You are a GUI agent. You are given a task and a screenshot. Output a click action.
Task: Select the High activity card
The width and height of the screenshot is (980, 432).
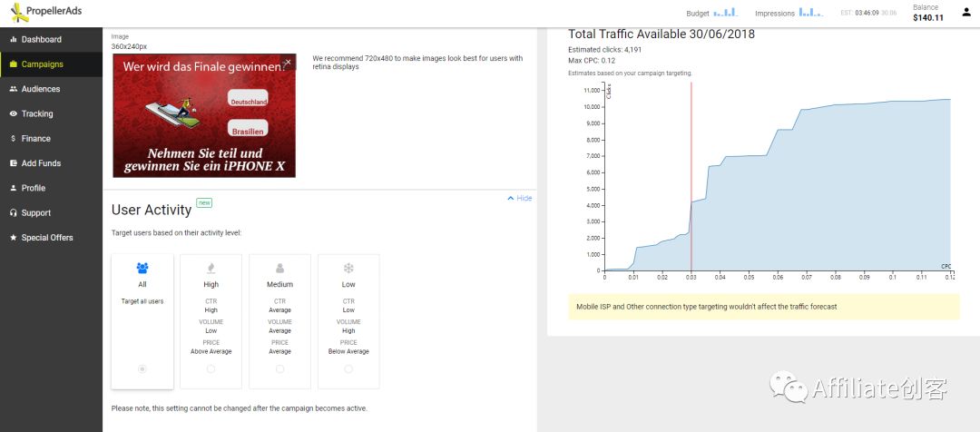tap(211, 321)
